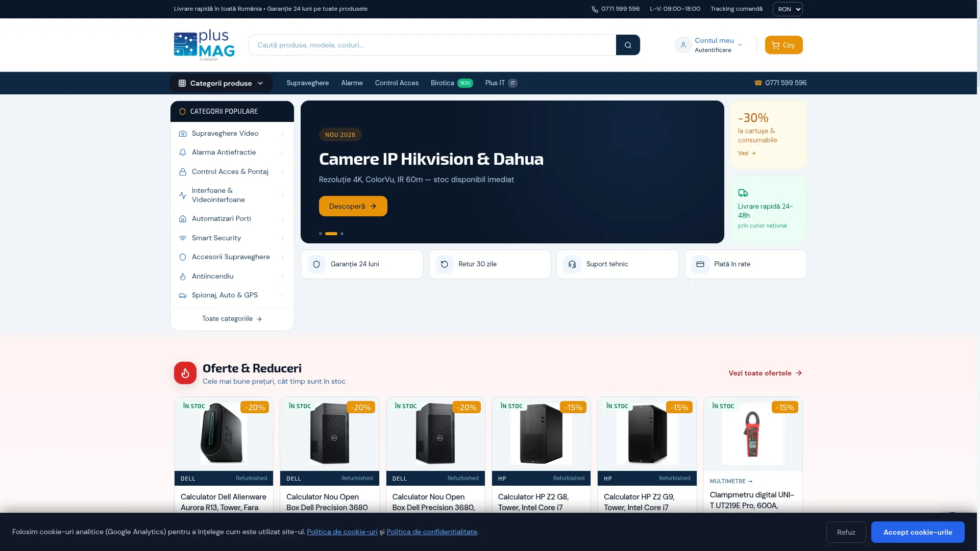This screenshot has height=551, width=980.
Task: Click the Descoperă banner button
Action: point(353,206)
